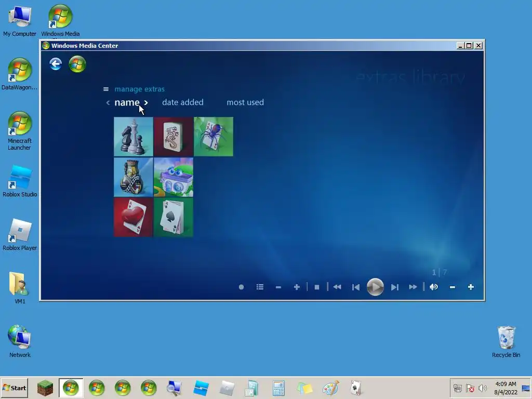Launch the Mahjong Titans tile
532x399 pixels.
(x=174, y=137)
